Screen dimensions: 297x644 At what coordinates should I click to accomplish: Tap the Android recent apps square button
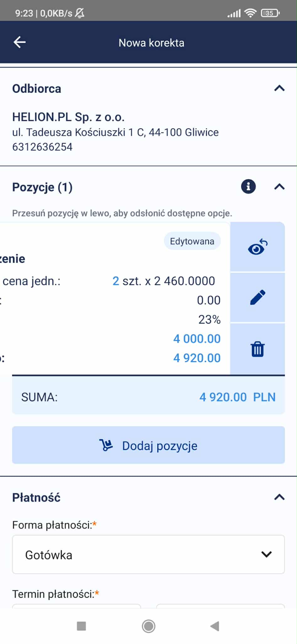pos(81,626)
